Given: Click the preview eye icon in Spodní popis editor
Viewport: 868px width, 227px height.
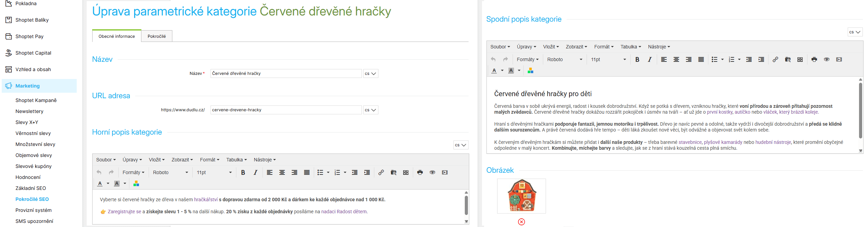Looking at the screenshot, I should point(826,59).
